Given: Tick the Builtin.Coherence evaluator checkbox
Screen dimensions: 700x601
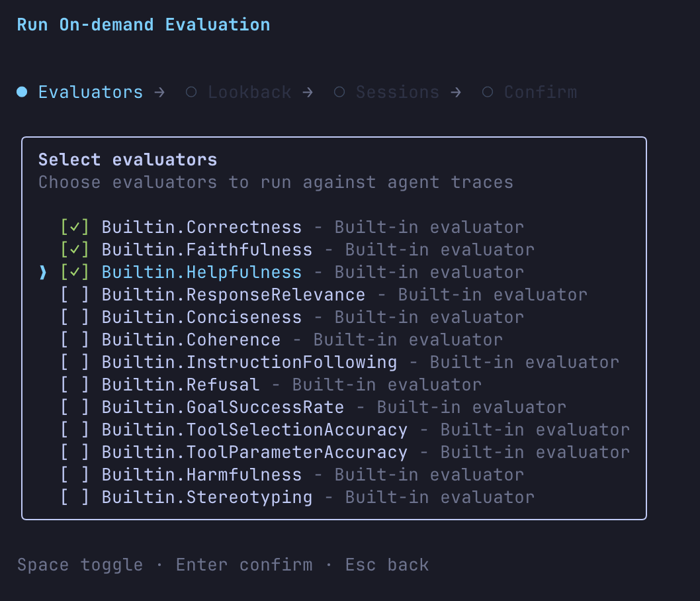Looking at the screenshot, I should pyautogui.click(x=75, y=340).
